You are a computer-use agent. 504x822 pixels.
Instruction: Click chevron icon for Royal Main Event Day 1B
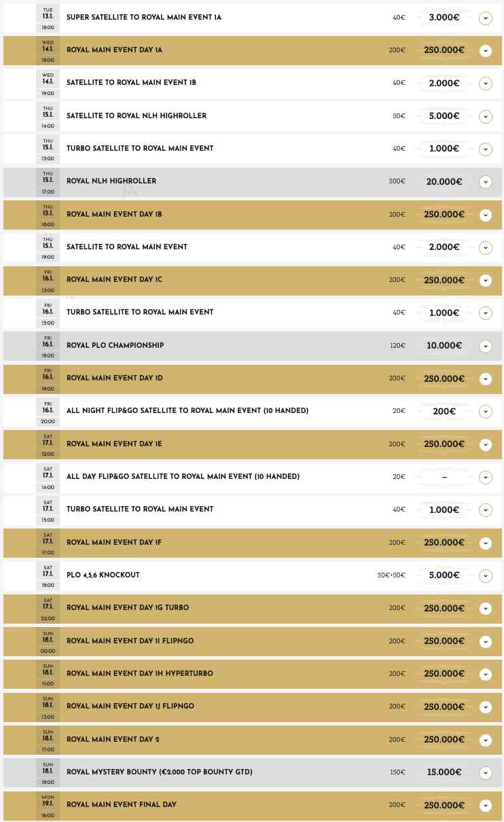pyautogui.click(x=485, y=215)
